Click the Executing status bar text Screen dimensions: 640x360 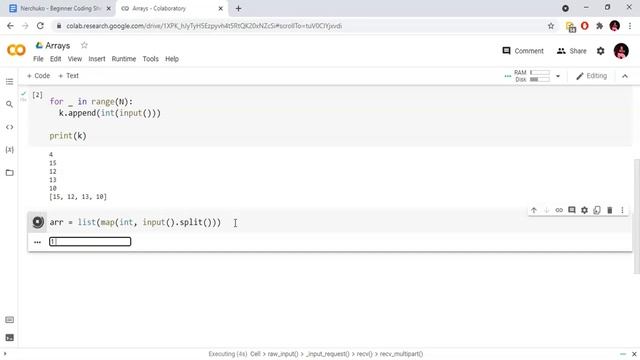pyautogui.click(x=316, y=354)
